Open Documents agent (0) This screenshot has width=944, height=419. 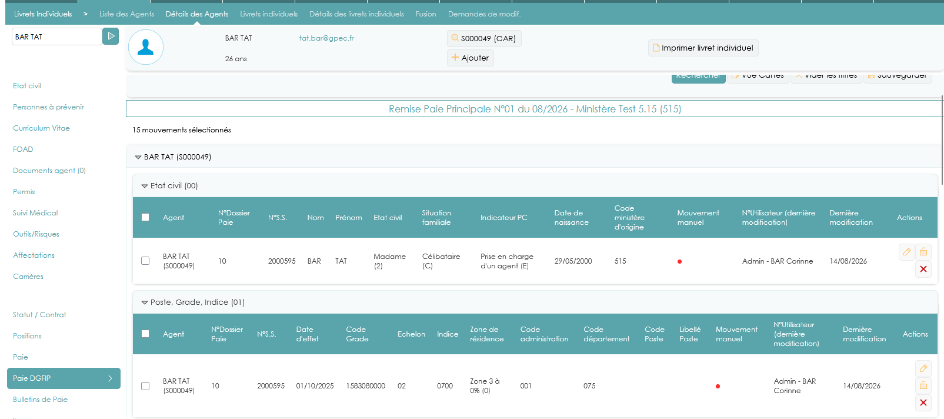pyautogui.click(x=49, y=170)
